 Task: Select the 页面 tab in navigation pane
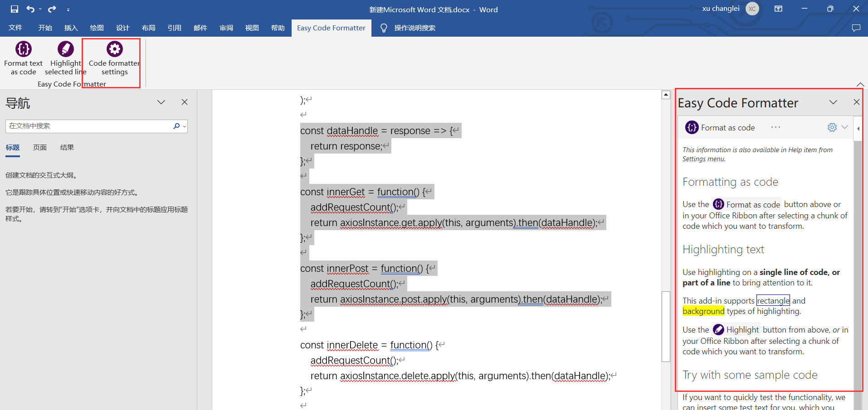(40, 148)
